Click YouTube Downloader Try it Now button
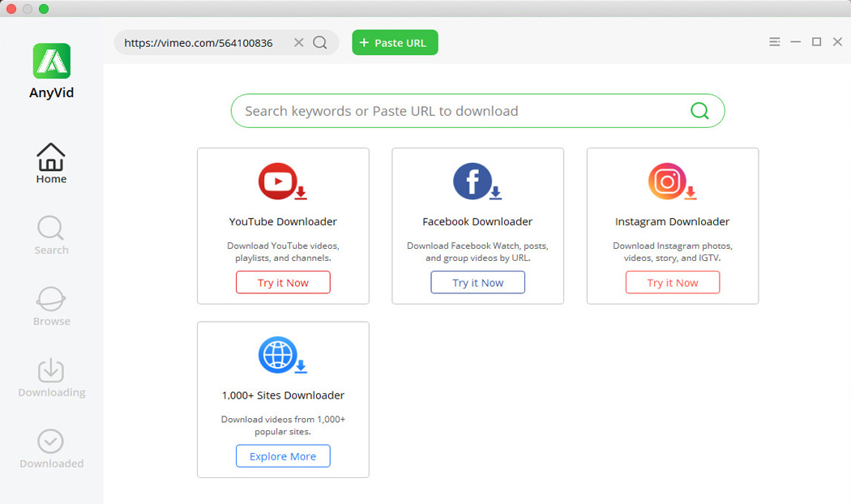851x504 pixels. click(283, 282)
